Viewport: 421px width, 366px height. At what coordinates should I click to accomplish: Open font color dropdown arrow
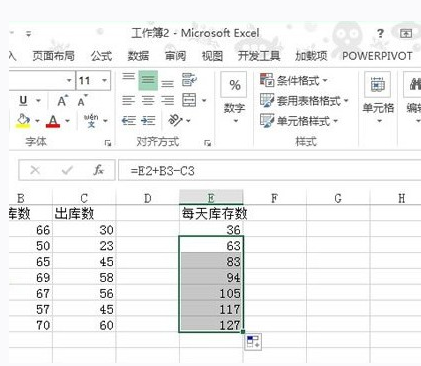pos(67,121)
